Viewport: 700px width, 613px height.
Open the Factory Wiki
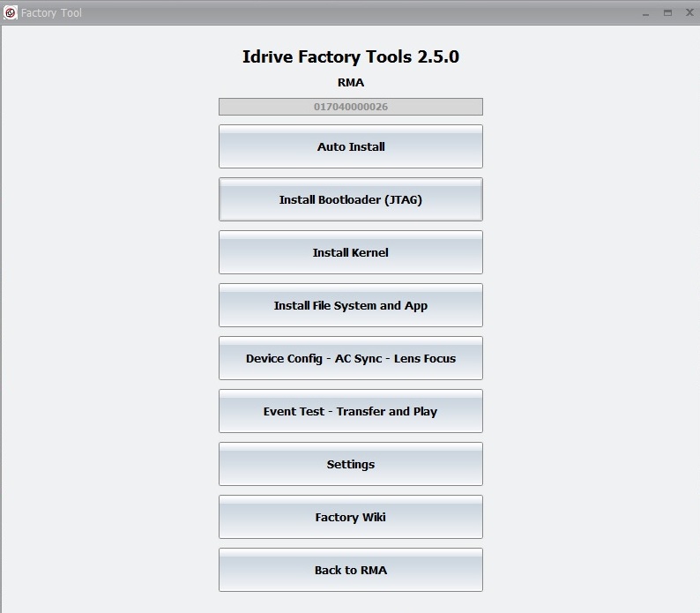[x=351, y=517]
